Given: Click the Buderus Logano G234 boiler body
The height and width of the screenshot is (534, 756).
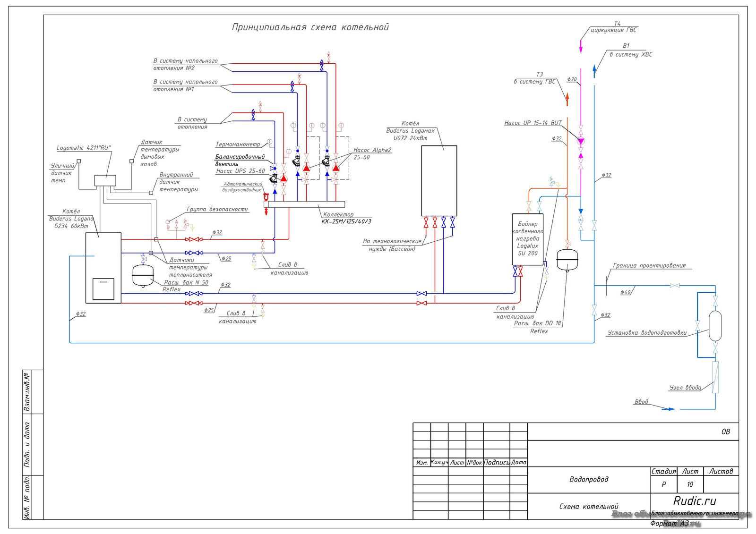Looking at the screenshot, I should [103, 268].
